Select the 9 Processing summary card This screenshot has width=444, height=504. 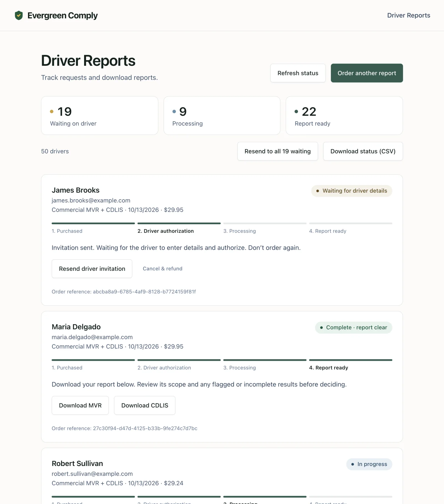point(222,116)
